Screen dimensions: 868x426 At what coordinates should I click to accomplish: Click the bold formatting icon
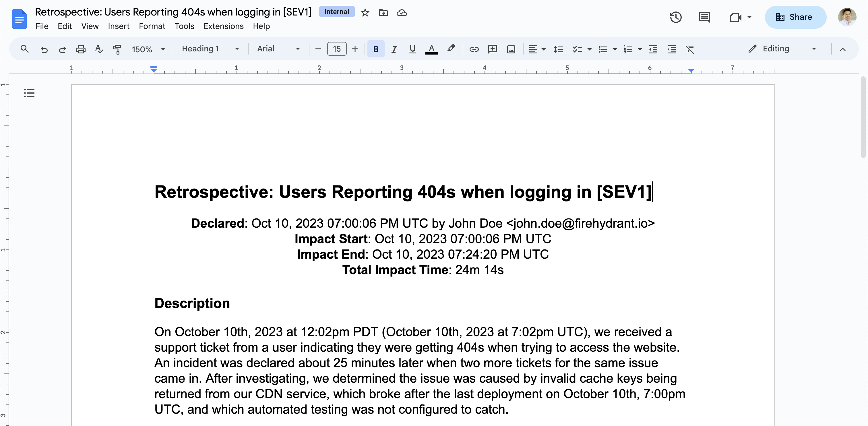click(x=375, y=49)
